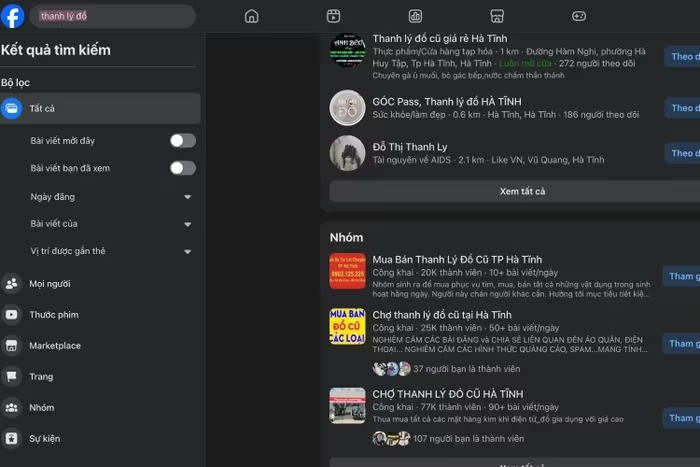
Task: Open avatar of GÓC Pass, Thanh lý đồ HÀ TĨNH
Action: pyautogui.click(x=347, y=108)
